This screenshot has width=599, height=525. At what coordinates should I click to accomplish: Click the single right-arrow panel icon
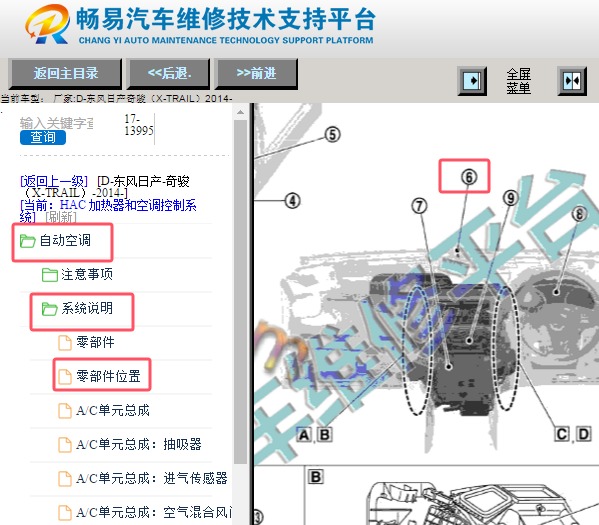pyautogui.click(x=472, y=81)
